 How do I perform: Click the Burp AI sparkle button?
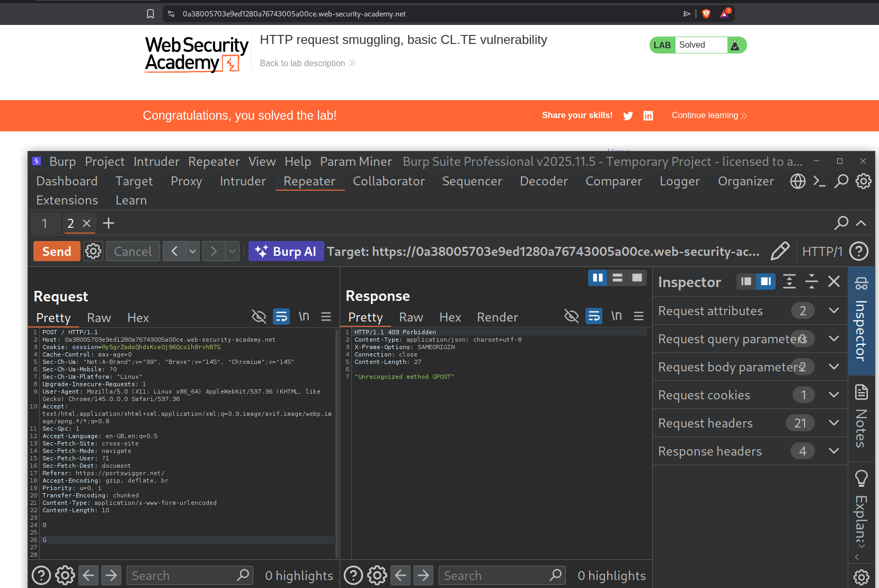point(286,252)
